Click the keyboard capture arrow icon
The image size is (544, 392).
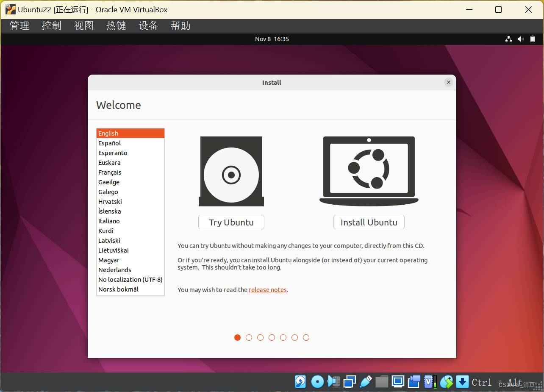tap(462, 382)
